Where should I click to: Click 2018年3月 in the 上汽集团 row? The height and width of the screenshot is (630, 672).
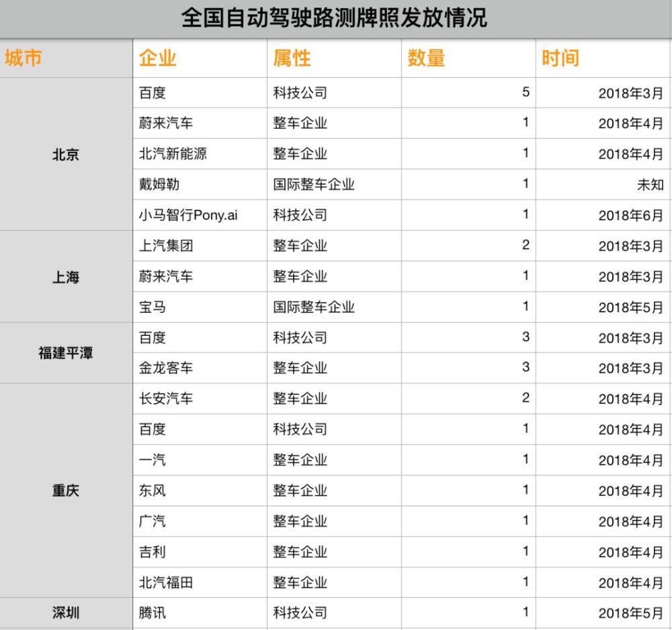coord(631,246)
